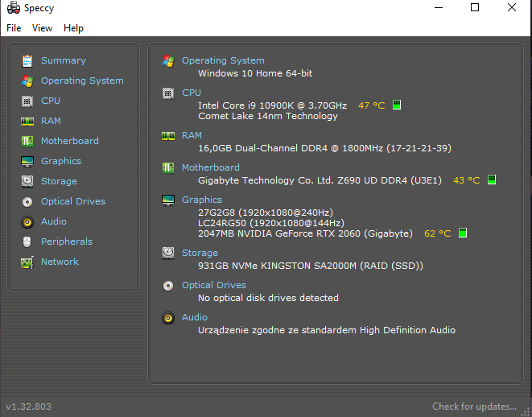Screen dimensions: 532x417
Task: Click the Audio speaker icon in main panel
Action: point(168,318)
